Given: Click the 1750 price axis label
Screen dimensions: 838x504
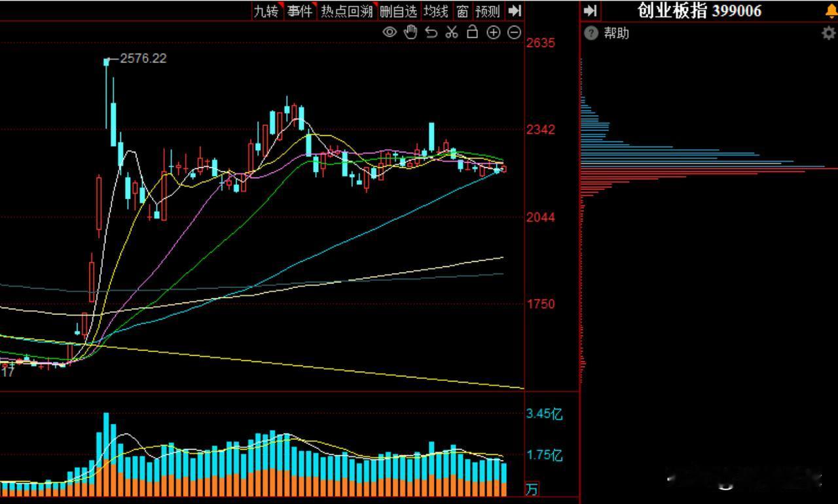Looking at the screenshot, I should point(541,304).
